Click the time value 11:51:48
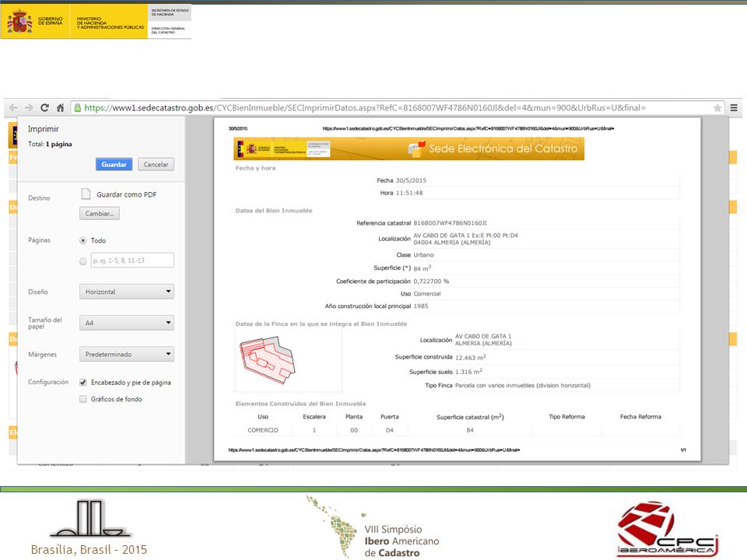The image size is (747, 560). point(409,193)
